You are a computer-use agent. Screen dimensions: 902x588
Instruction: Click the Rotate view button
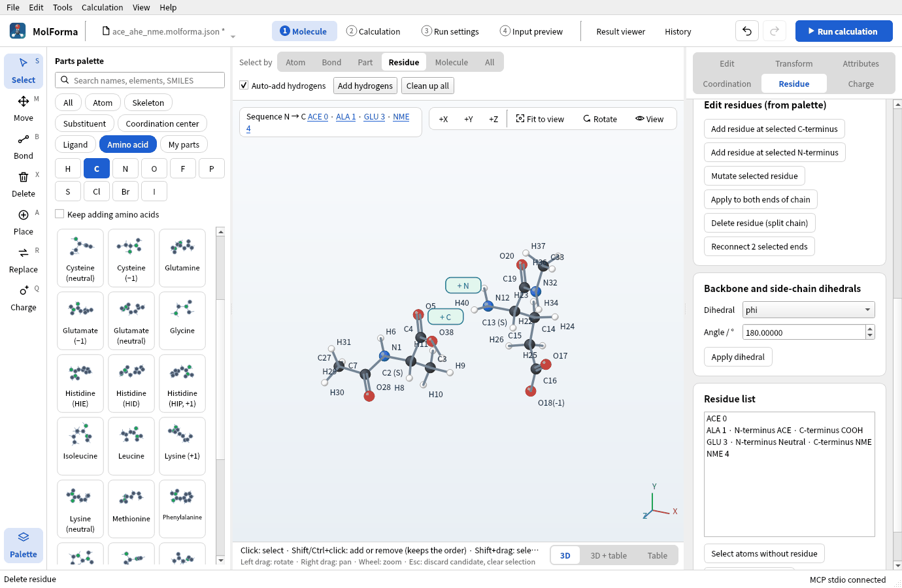pos(600,119)
